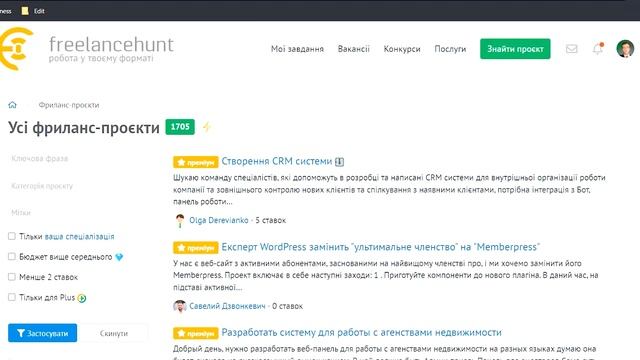The image size is (640, 360).
Task: Toggle the 'Тільки для Plus' checkbox
Action: click(12, 297)
